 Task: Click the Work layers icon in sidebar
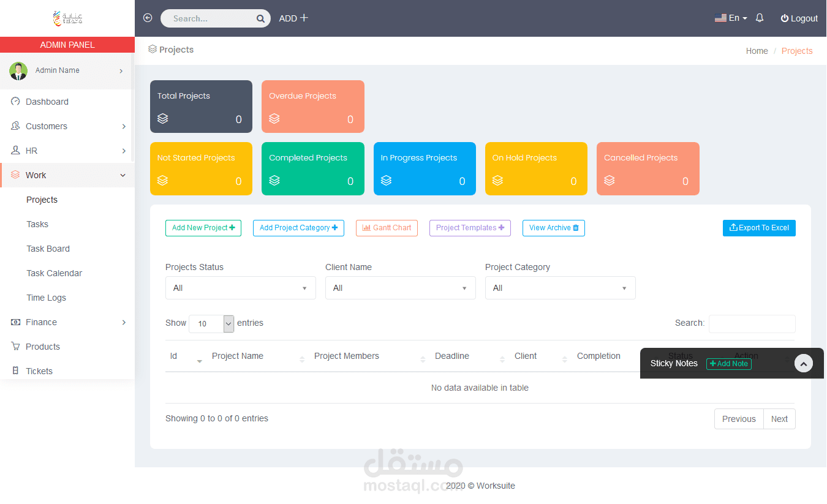tap(15, 175)
